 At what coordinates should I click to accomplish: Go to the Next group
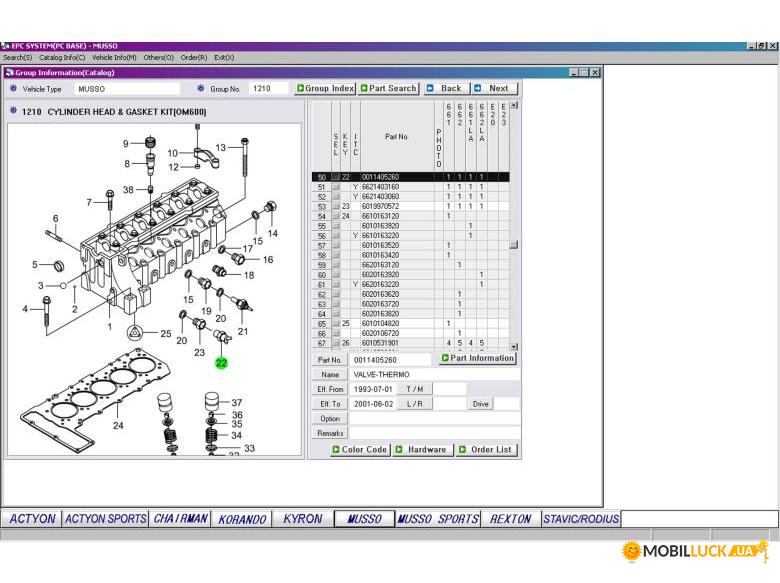(494, 89)
